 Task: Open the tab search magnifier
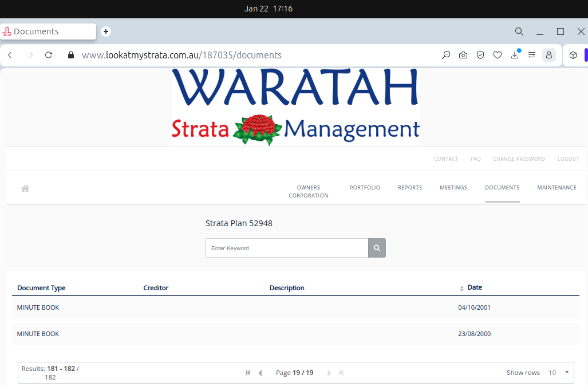pos(519,31)
